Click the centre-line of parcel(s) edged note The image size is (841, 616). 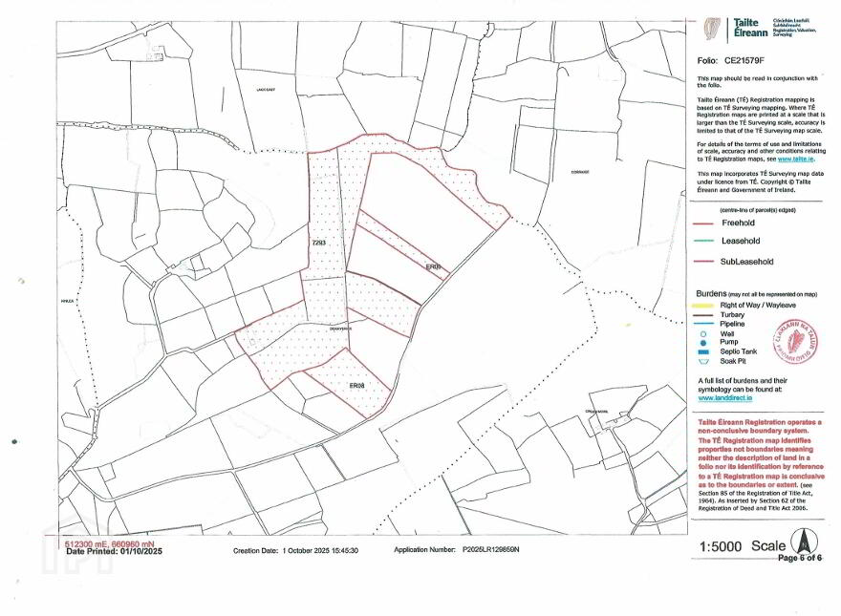(757, 210)
